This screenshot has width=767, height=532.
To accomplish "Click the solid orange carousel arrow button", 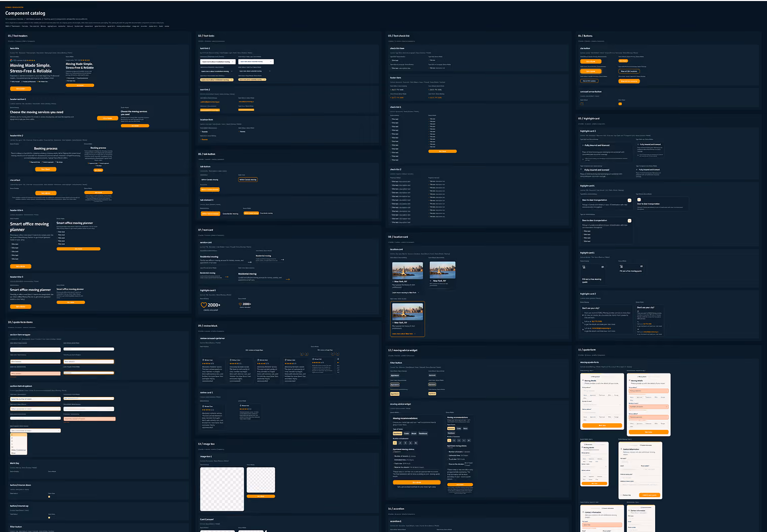I will point(620,104).
